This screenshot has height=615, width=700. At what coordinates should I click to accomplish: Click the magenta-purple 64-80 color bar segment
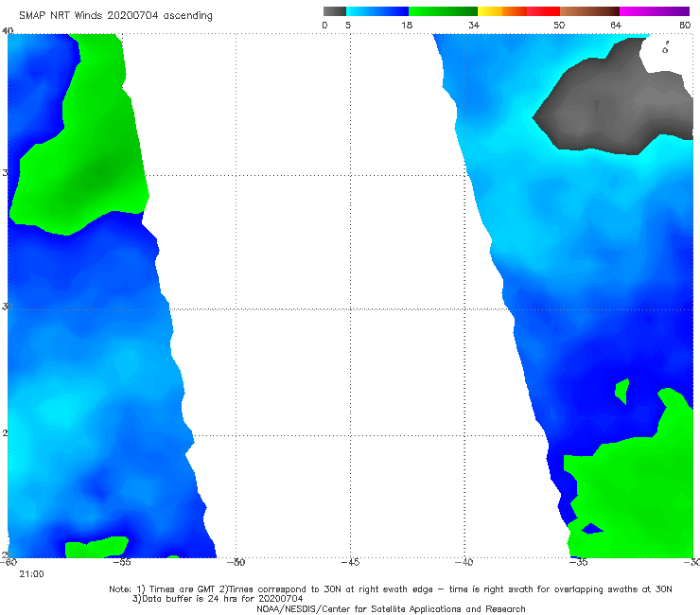(x=655, y=11)
